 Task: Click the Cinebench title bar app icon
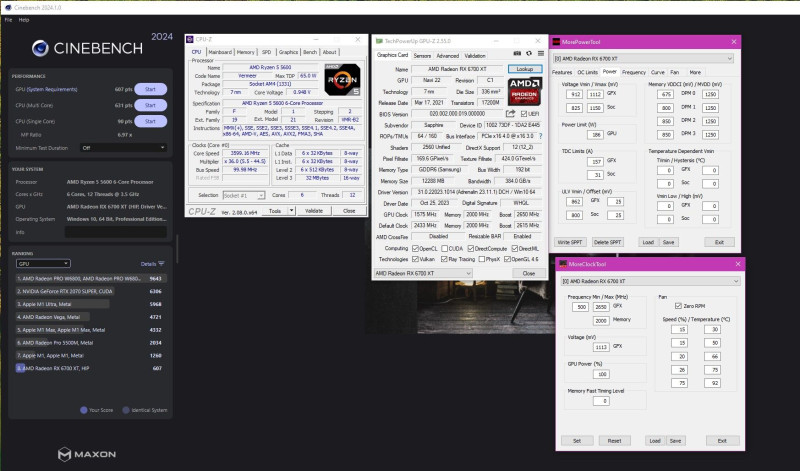pyautogui.click(x=8, y=8)
